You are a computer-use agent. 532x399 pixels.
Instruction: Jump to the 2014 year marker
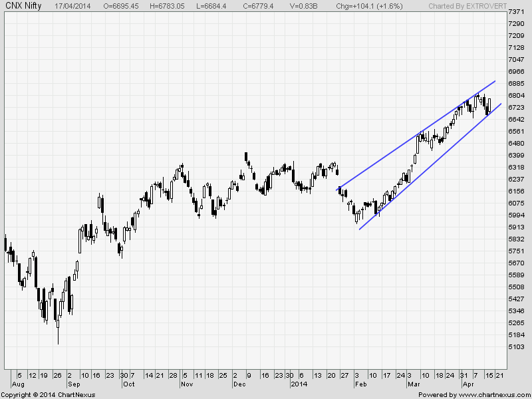[x=299, y=384]
